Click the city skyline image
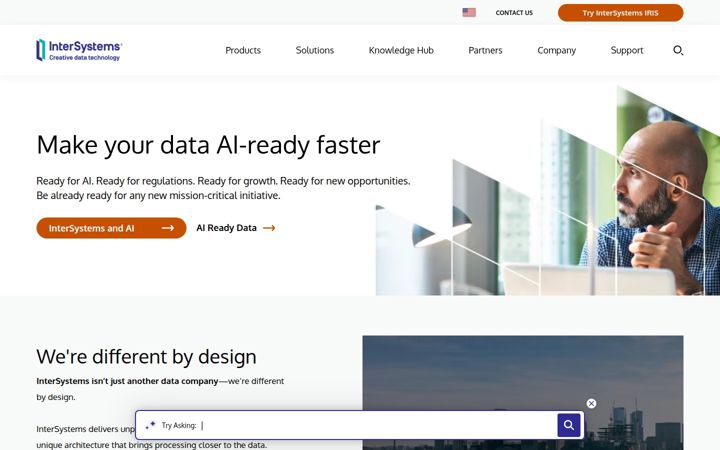This screenshot has height=450, width=720. point(523,393)
